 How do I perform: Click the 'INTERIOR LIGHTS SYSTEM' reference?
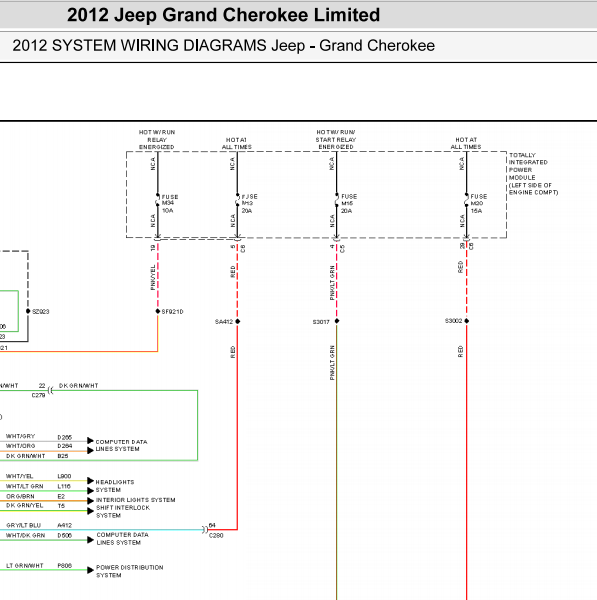135,500
